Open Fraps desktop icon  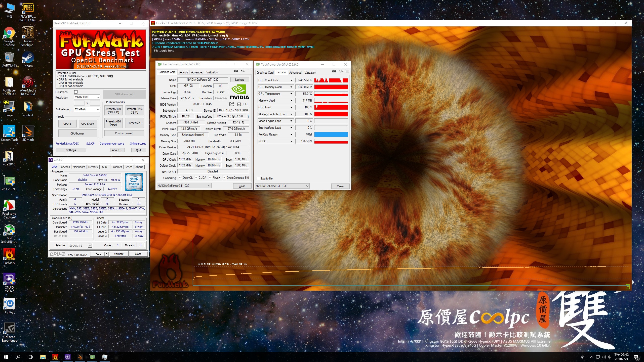pos(9,109)
